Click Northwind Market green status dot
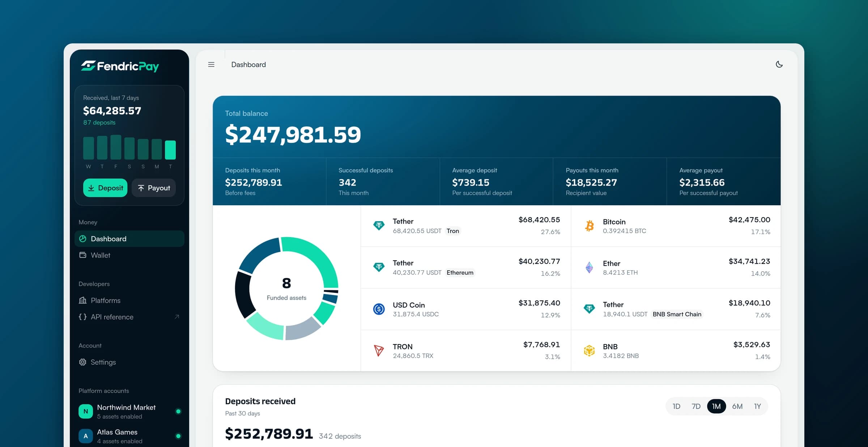 click(x=178, y=411)
